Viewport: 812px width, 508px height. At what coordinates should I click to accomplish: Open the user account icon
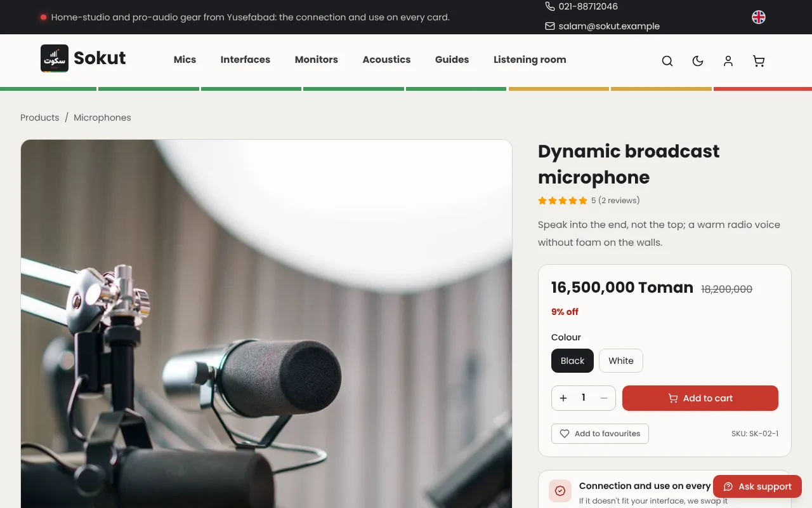(x=728, y=61)
